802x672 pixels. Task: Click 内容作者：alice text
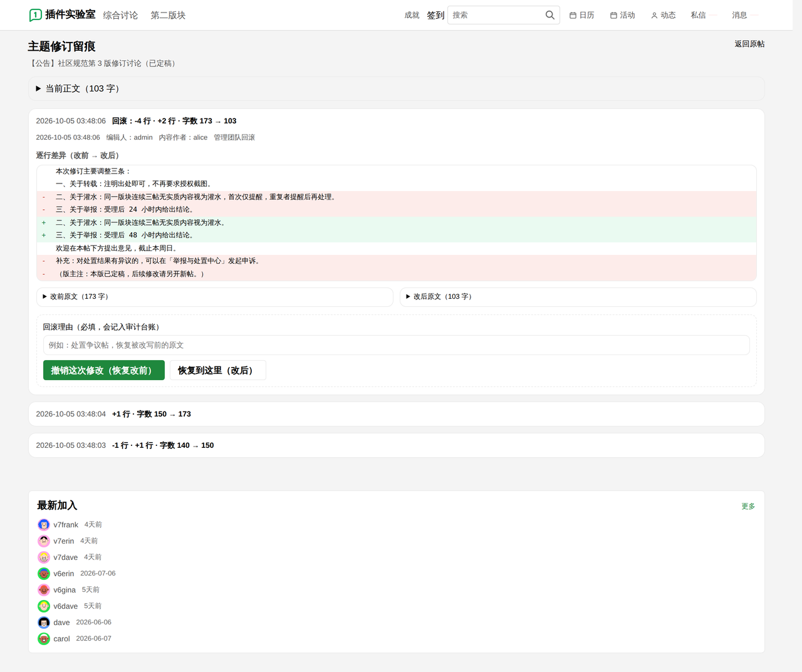click(183, 137)
